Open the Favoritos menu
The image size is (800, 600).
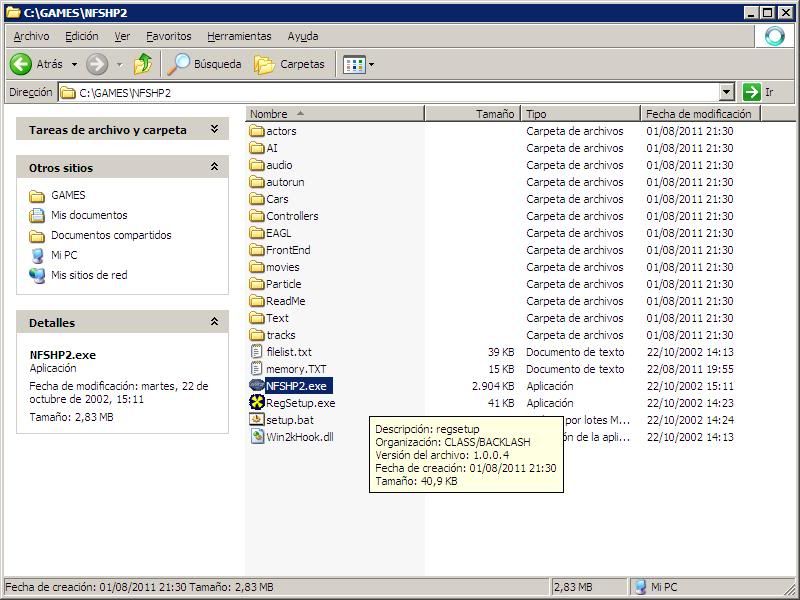pyautogui.click(x=168, y=36)
